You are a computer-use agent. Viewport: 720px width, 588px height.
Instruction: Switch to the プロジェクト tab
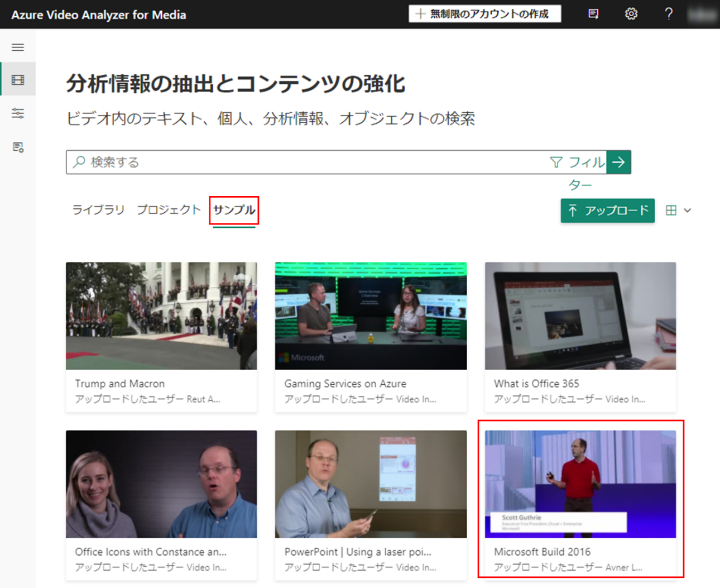pyautogui.click(x=169, y=210)
